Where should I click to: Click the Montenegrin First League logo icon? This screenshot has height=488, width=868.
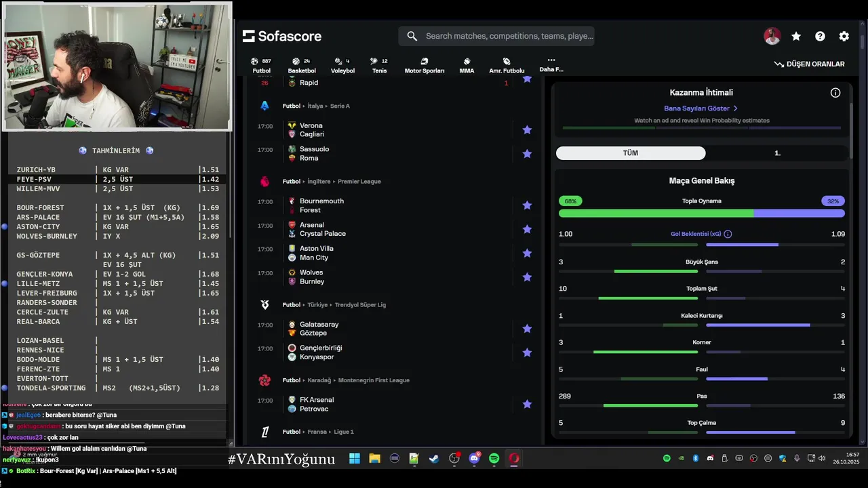(265, 380)
